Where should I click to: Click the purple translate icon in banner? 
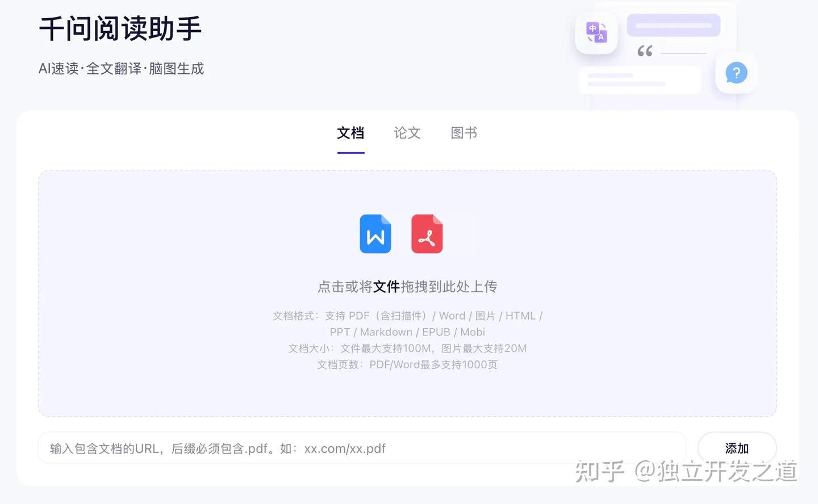pos(596,33)
